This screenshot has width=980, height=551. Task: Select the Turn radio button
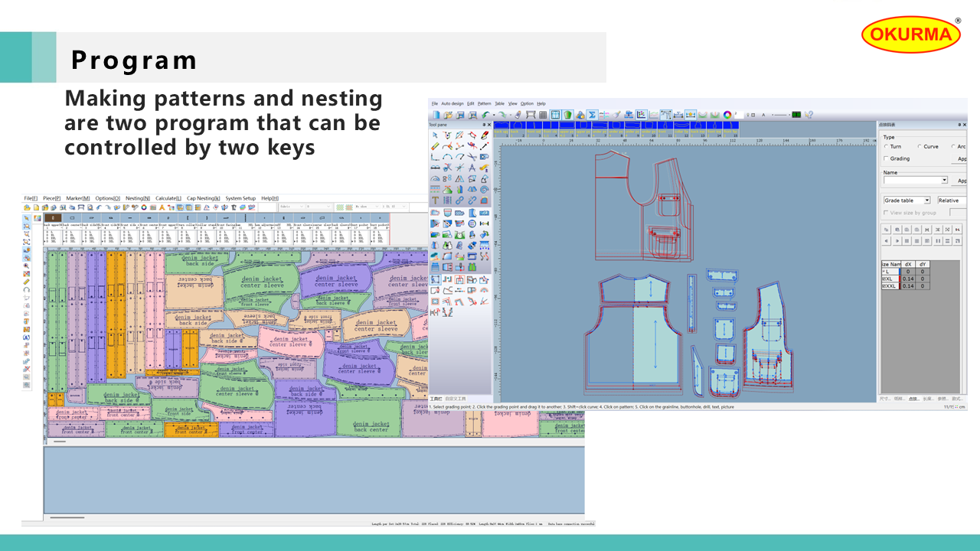[x=887, y=147]
